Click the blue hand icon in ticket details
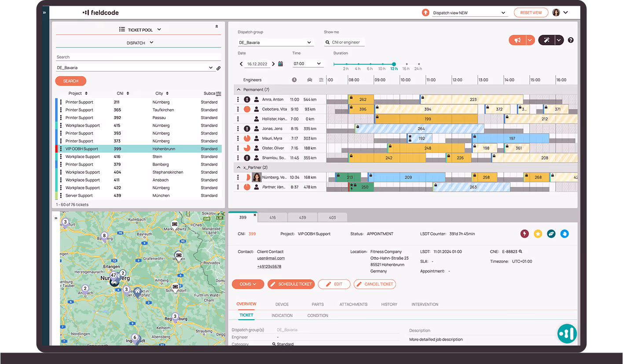The width and height of the screenshot is (623, 364). pyautogui.click(x=564, y=233)
